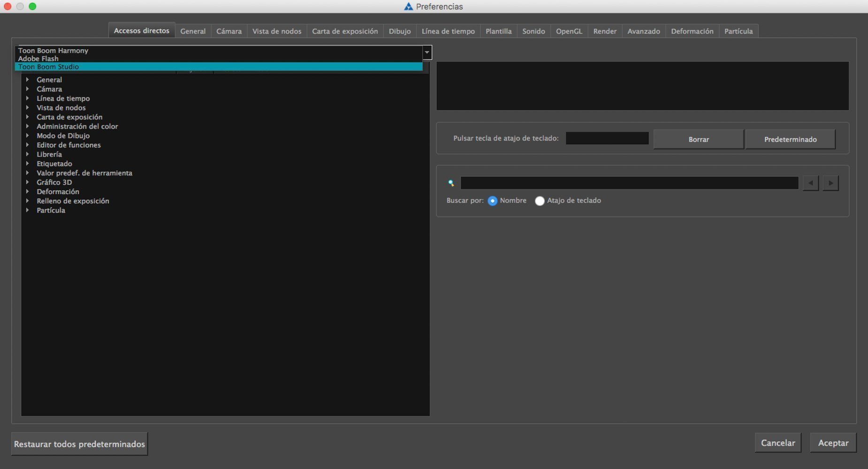The height and width of the screenshot is (469, 868).
Task: Expand Relleno de exposición category
Action: click(x=28, y=201)
